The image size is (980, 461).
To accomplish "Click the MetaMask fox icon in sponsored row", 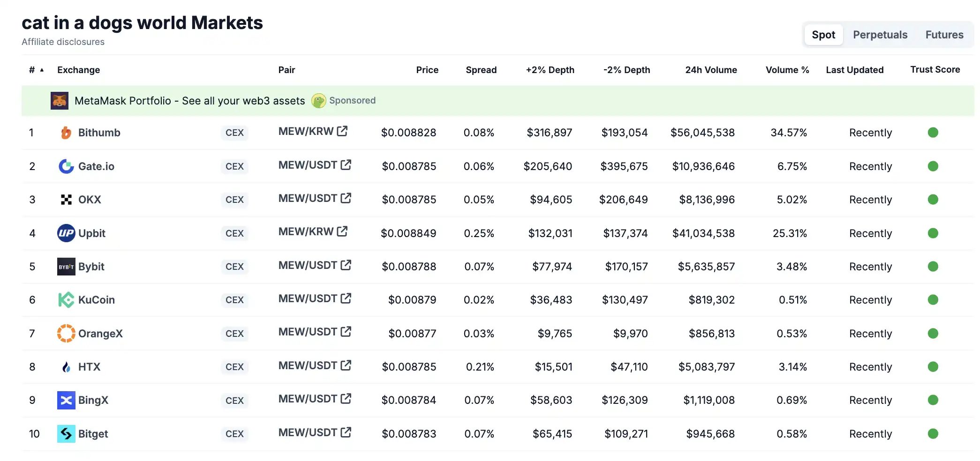I will (60, 101).
